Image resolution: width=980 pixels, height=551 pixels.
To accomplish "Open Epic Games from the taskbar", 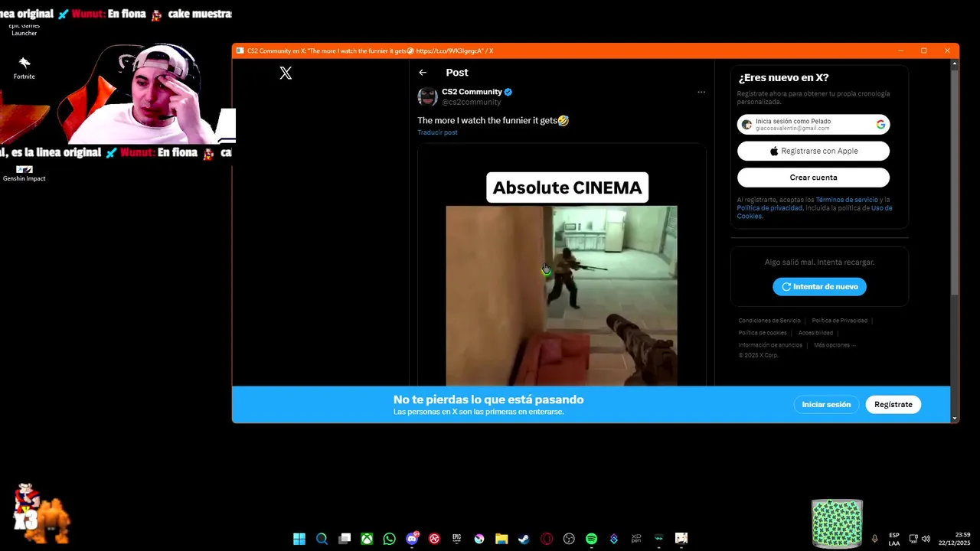I will click(x=457, y=539).
